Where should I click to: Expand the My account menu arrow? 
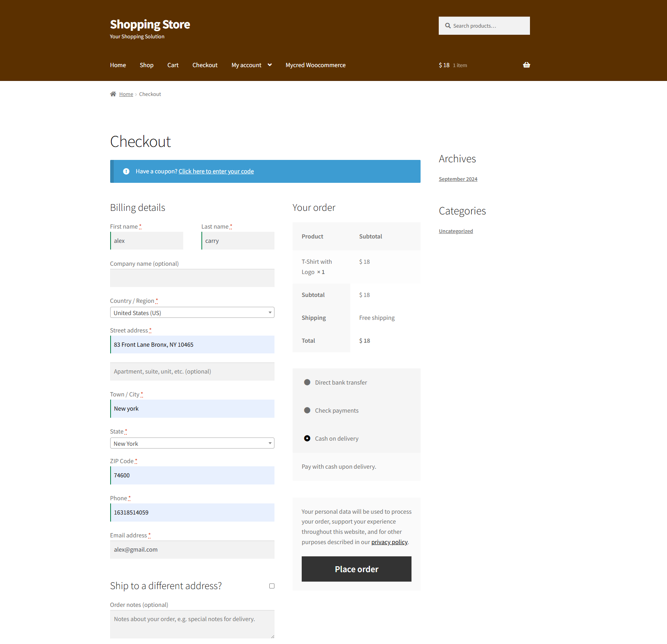click(270, 65)
